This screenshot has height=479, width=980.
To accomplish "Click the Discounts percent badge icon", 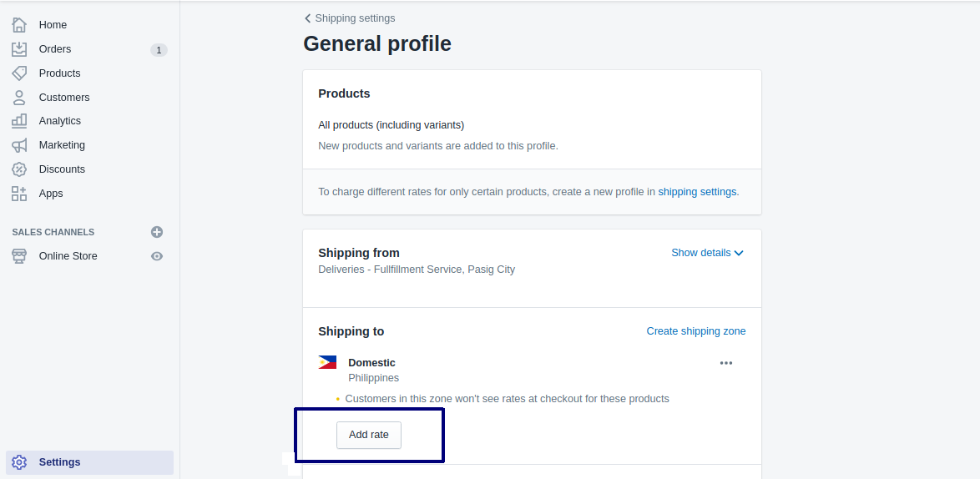I will pyautogui.click(x=19, y=169).
